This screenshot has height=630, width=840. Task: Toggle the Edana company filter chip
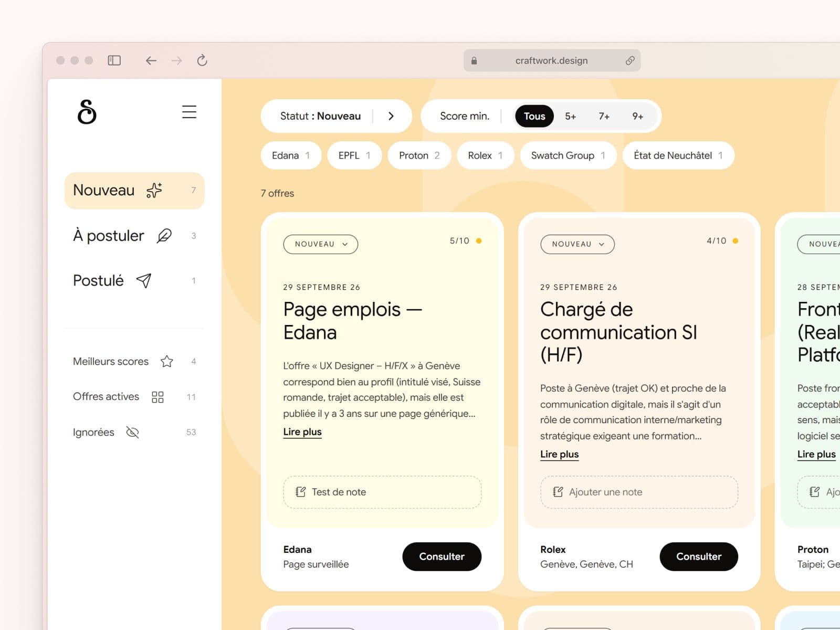pyautogui.click(x=291, y=155)
